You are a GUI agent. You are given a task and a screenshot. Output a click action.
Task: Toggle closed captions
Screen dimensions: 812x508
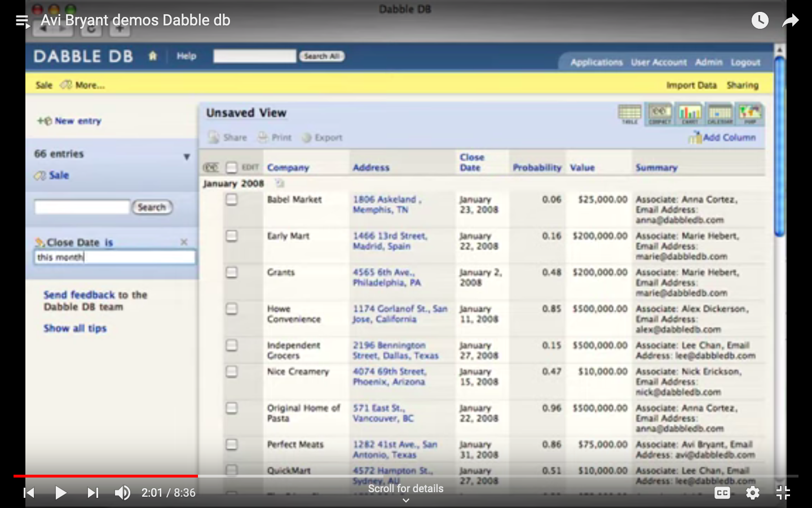[x=722, y=493]
